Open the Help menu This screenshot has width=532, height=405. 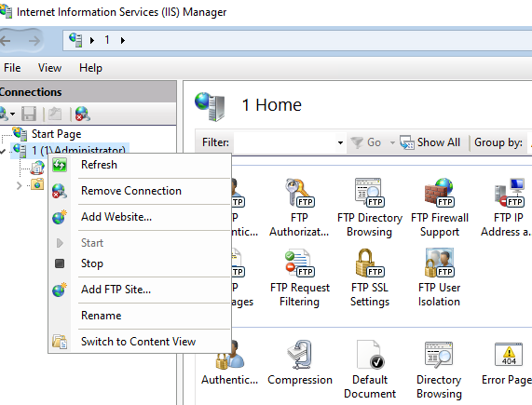click(90, 68)
